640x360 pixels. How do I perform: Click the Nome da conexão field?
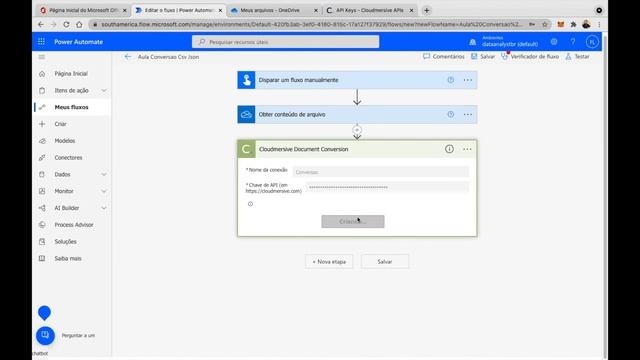coord(381,172)
